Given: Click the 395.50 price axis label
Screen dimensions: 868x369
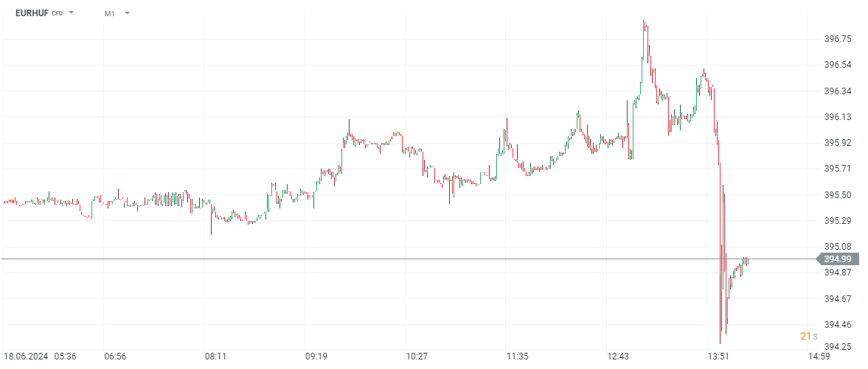Looking at the screenshot, I should pyautogui.click(x=838, y=195).
